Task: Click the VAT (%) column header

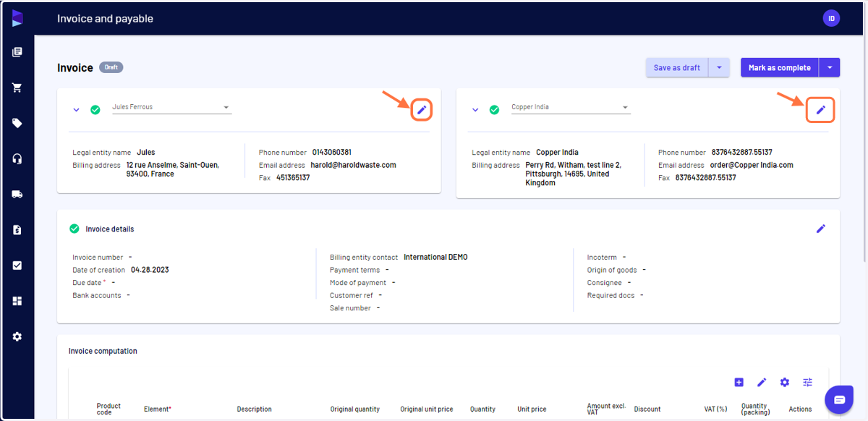Action: click(715, 409)
